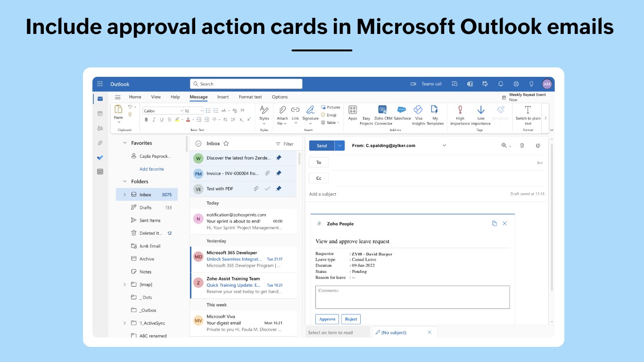Image resolution: width=644 pixels, height=362 pixels.
Task: Open the AM account avatar
Action: coord(547,84)
